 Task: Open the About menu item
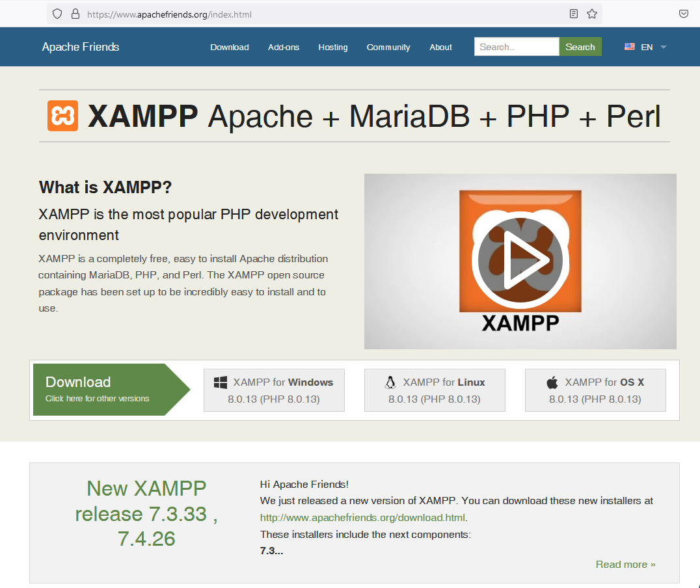(x=440, y=47)
